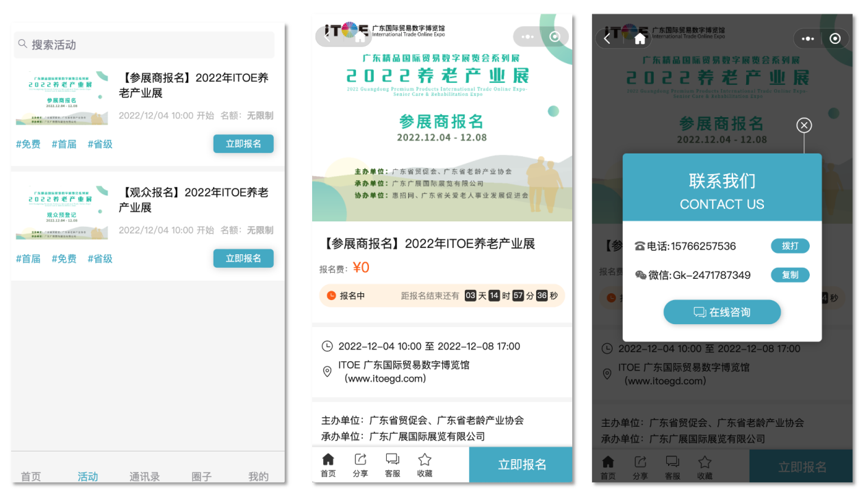
Task: Tap the dimmed 立即报名 button behind Contact Us popup
Action: click(801, 466)
